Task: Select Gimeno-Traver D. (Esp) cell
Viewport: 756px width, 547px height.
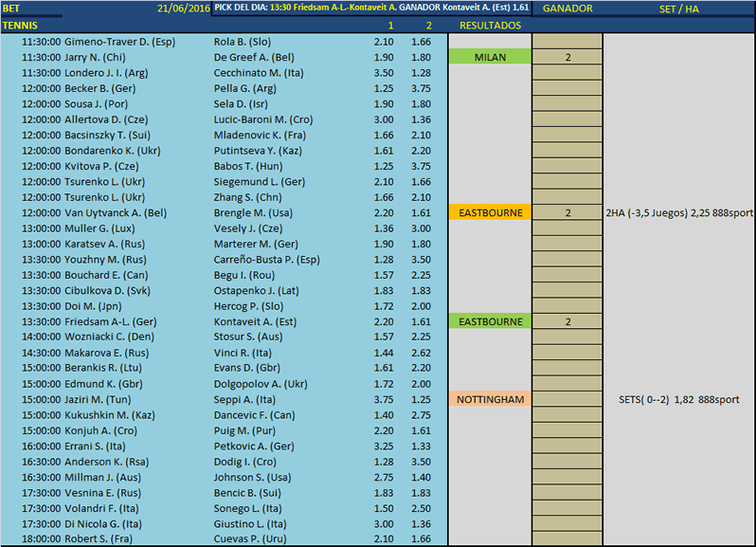Action: (119, 42)
